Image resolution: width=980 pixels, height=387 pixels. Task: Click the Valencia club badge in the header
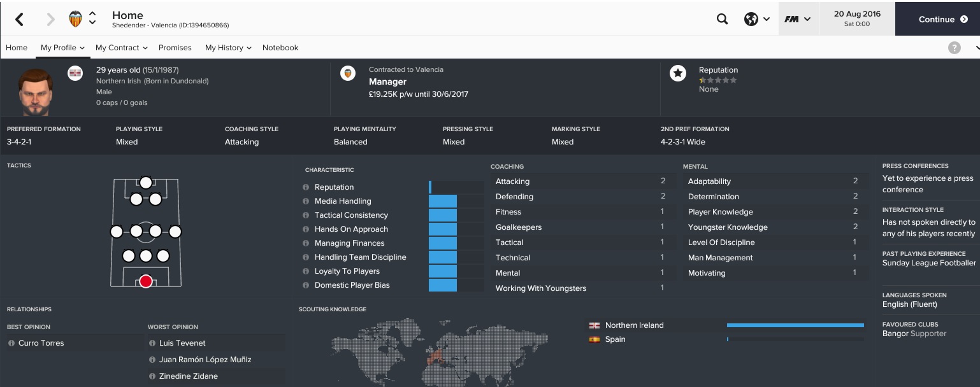pyautogui.click(x=76, y=19)
